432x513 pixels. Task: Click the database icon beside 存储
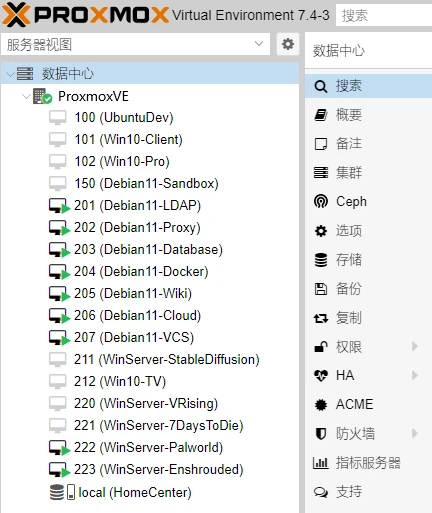coord(321,260)
